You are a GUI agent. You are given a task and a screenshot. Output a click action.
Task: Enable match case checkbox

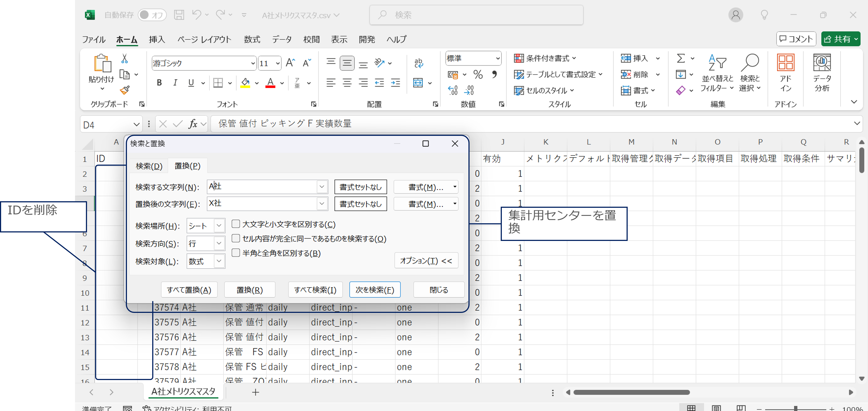click(236, 224)
